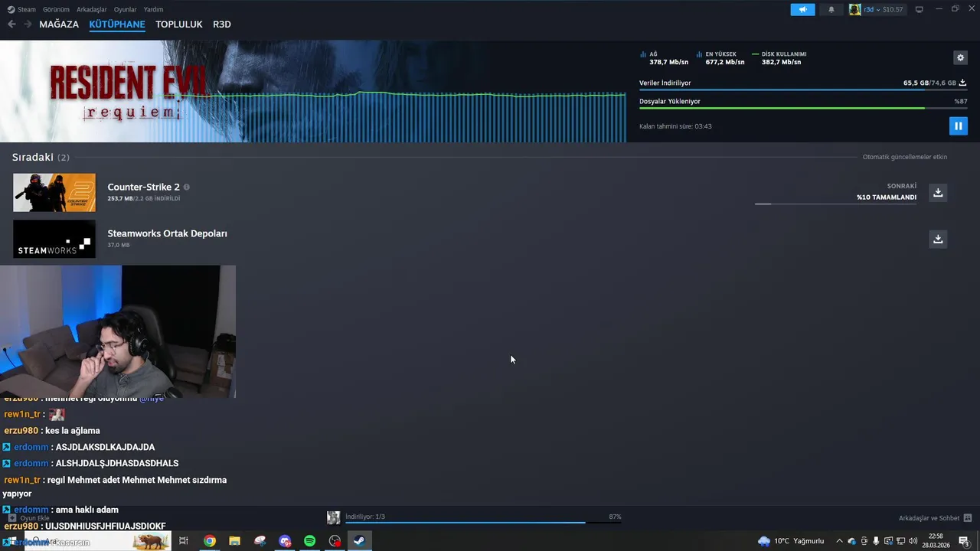
Task: Switch to the TOPLULUK tab
Action: (x=179, y=24)
